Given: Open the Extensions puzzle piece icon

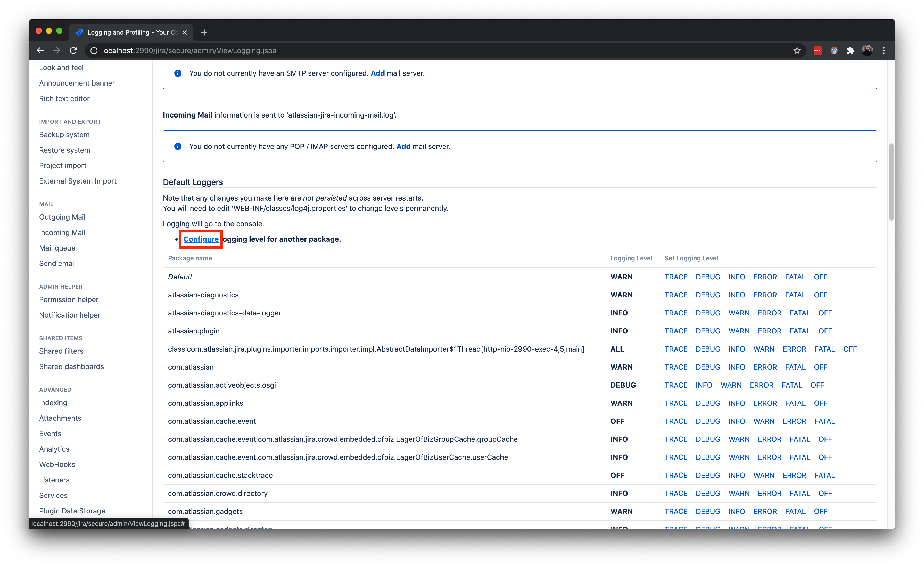Looking at the screenshot, I should (x=851, y=51).
